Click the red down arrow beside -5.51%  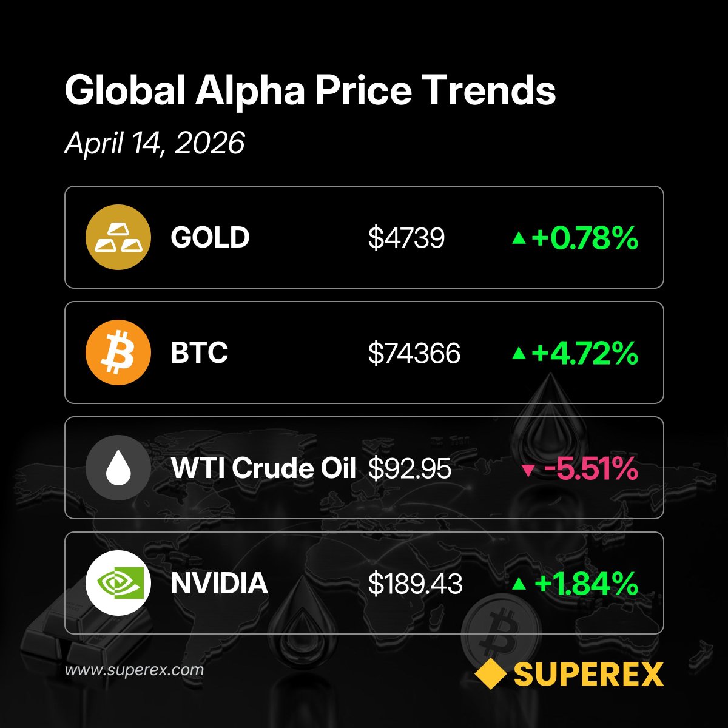(528, 470)
